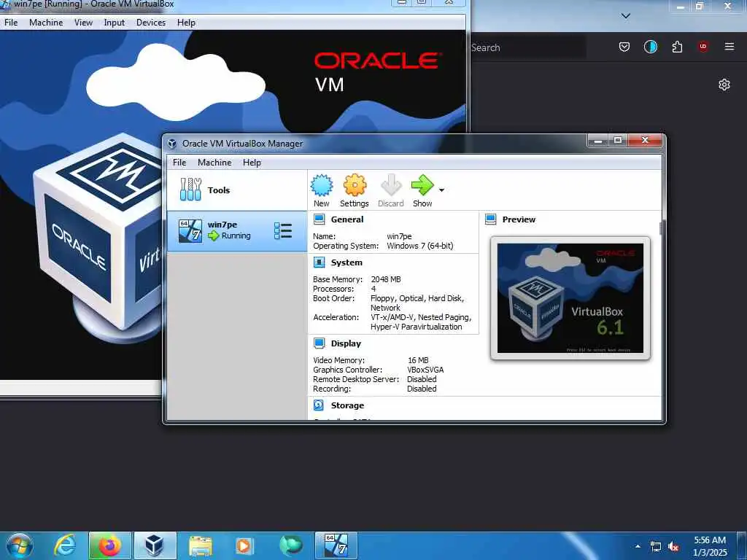Screen dimensions: 747x560
Task: Click the Tools wrench icon in the Manager
Action: 190,190
